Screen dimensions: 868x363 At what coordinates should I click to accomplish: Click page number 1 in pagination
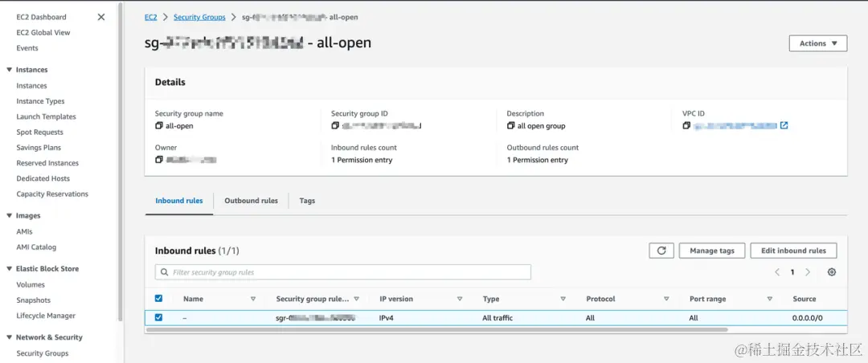point(792,272)
